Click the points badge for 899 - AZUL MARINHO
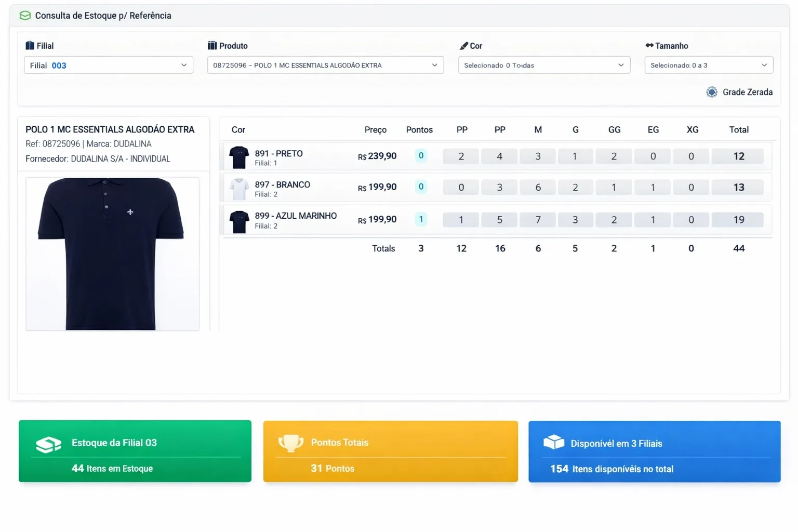This screenshot has height=532, width=798. 421,219
